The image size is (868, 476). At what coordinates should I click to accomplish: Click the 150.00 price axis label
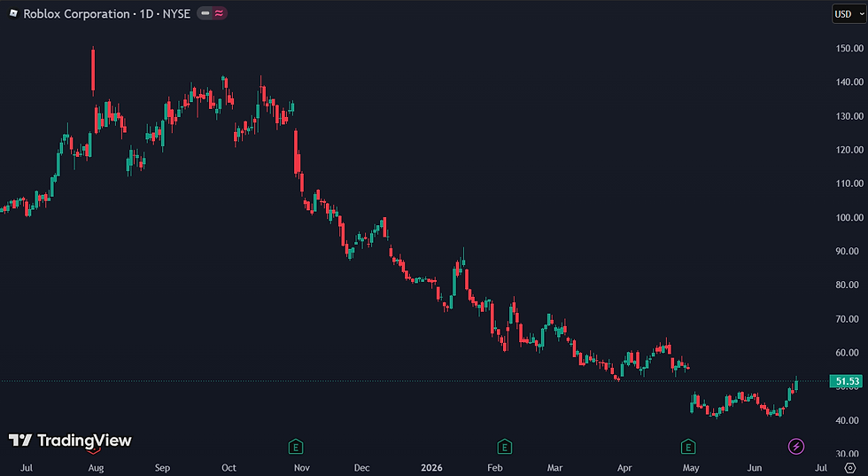(x=849, y=48)
